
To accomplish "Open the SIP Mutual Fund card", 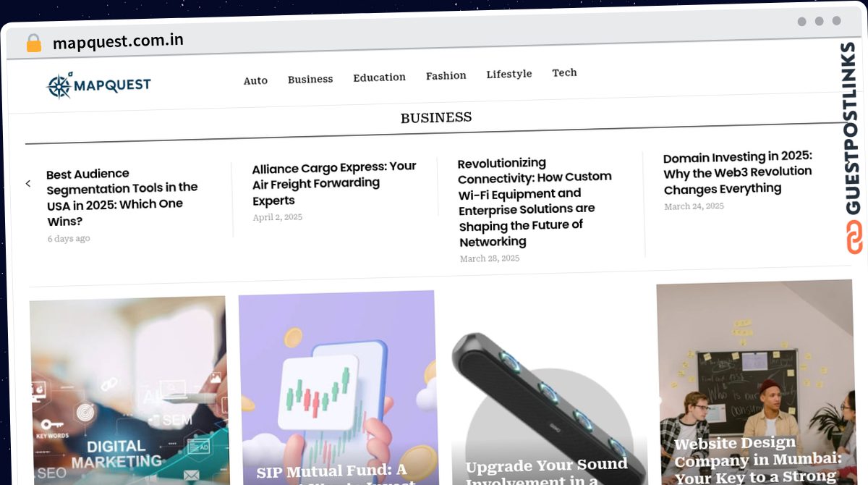I will point(338,387).
